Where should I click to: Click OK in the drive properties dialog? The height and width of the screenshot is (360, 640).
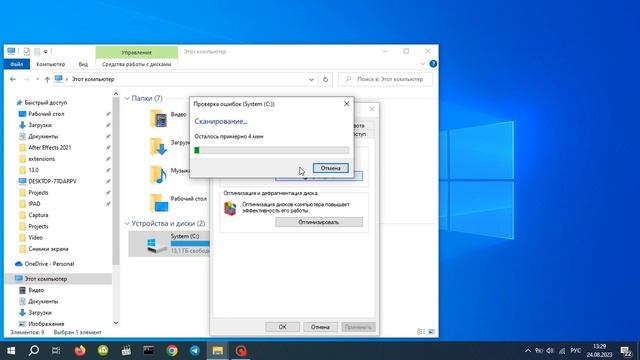pos(282,327)
